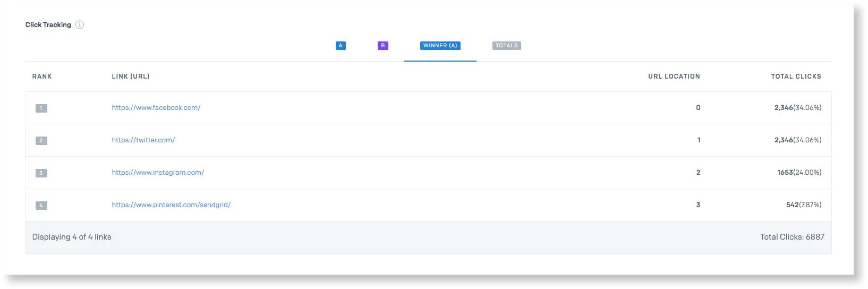Click URL location 0 in Facebook row

698,108
